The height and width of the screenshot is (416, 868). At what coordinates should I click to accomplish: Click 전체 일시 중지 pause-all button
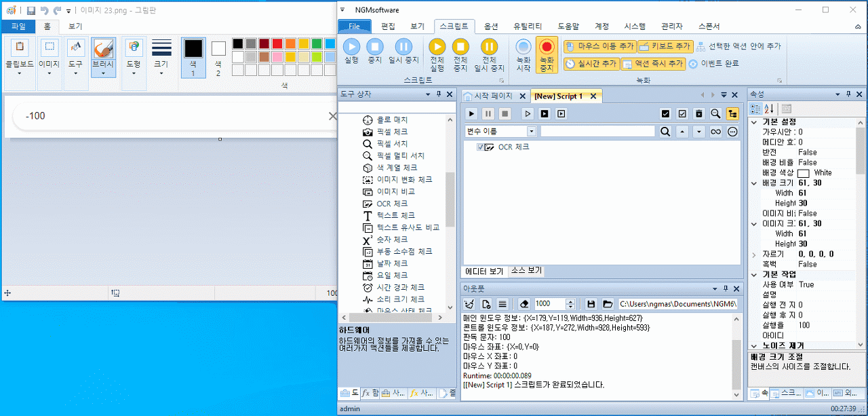489,55
